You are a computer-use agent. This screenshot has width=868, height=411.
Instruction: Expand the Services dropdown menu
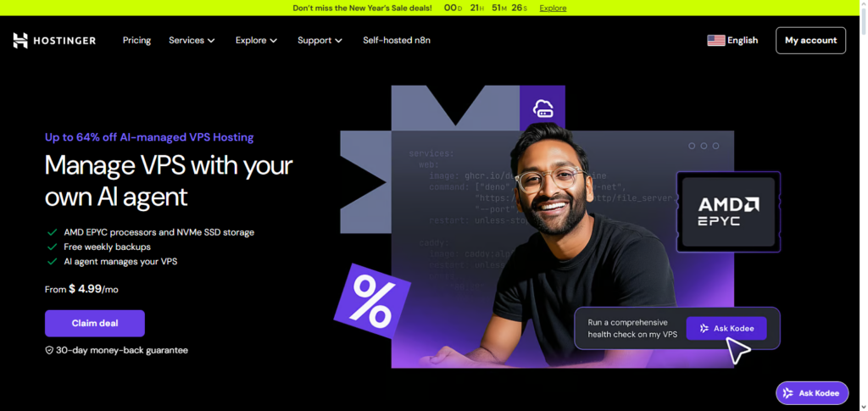(192, 41)
